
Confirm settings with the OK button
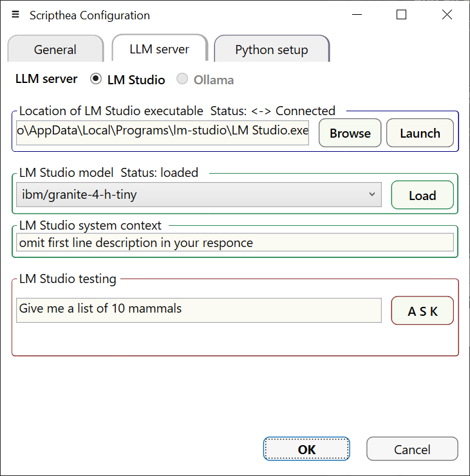306,449
